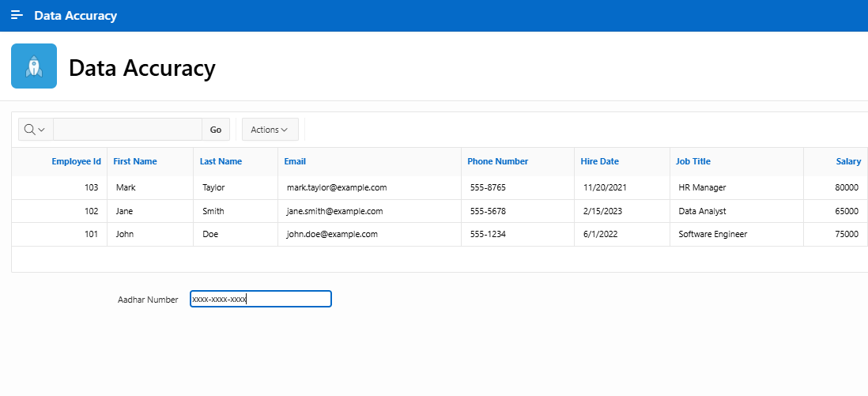This screenshot has height=396, width=868.
Task: Click hire date 11/20/2021
Action: [605, 188]
